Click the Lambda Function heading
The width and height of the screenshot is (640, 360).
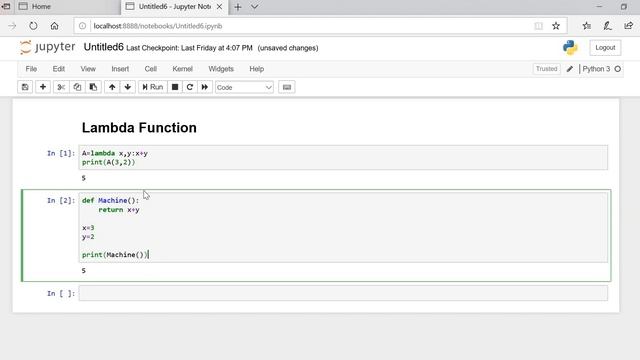139,128
